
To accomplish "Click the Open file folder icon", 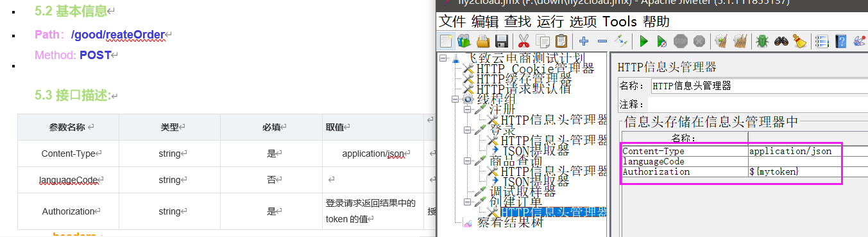I will pyautogui.click(x=482, y=42).
